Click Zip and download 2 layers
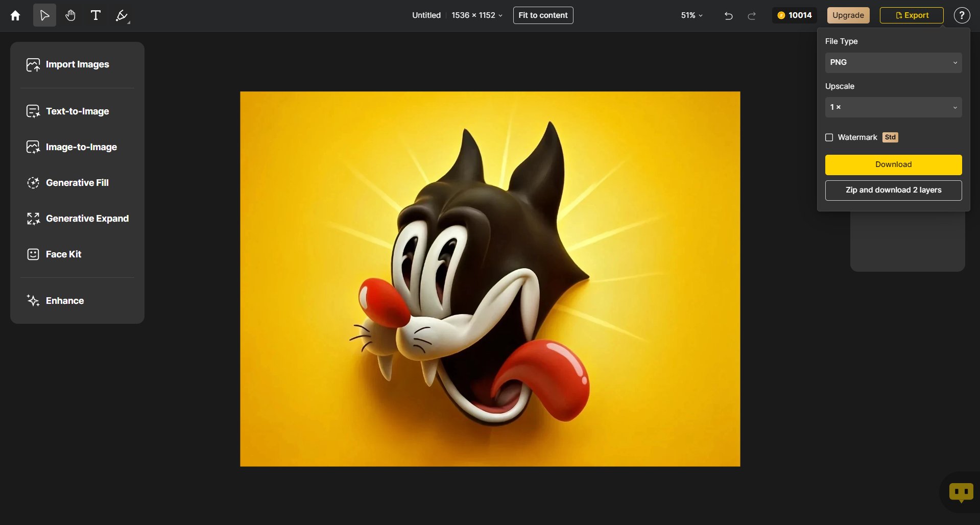The image size is (980, 525). coord(893,190)
